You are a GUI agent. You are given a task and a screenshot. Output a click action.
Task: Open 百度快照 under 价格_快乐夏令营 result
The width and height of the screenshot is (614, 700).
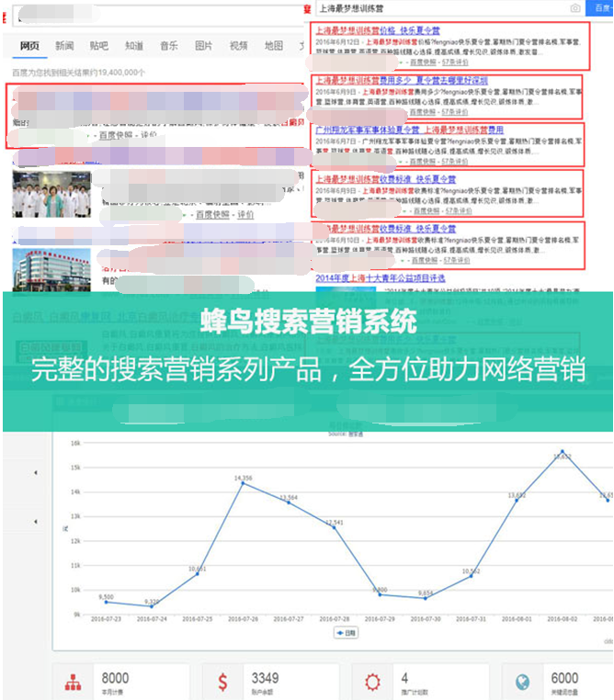pyautogui.click(x=423, y=62)
